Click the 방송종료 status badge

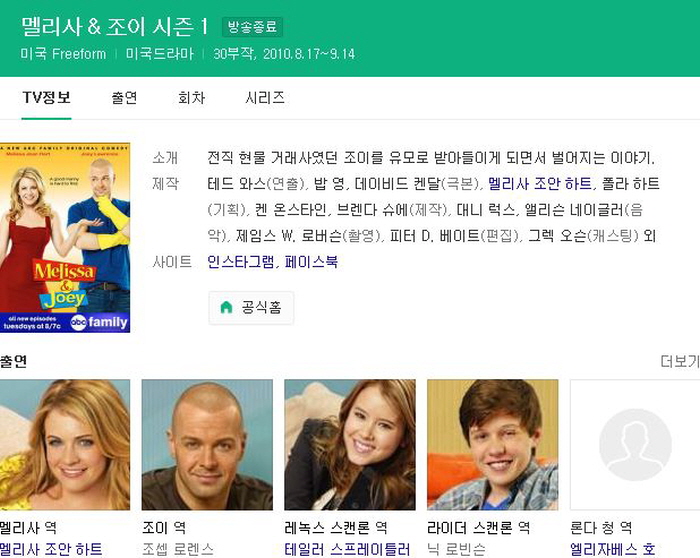coord(252,27)
